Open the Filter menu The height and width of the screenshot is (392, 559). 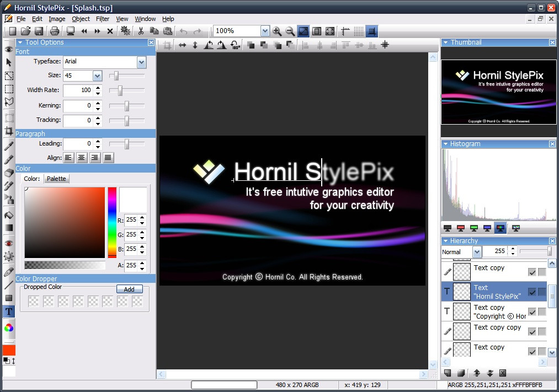(103, 19)
